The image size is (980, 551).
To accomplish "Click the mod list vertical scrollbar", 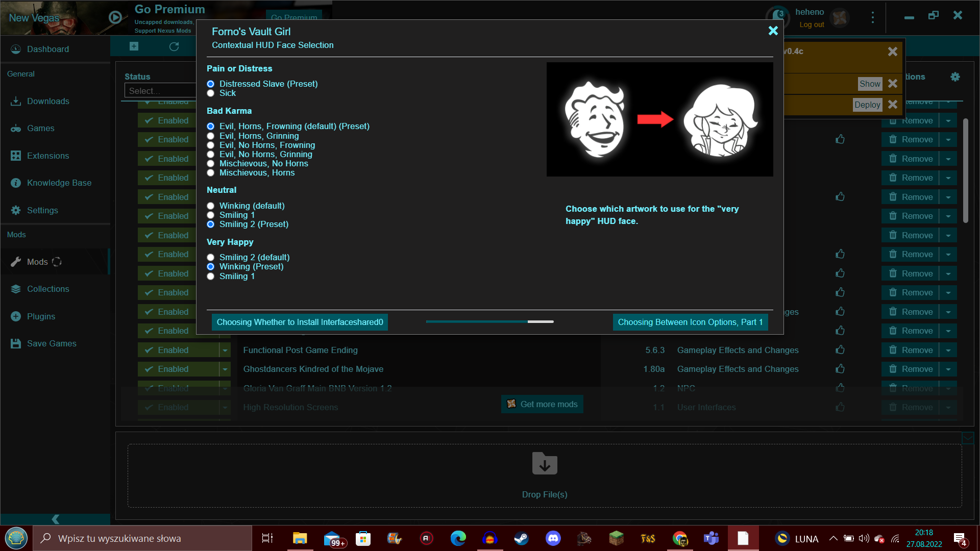I will click(x=965, y=170).
